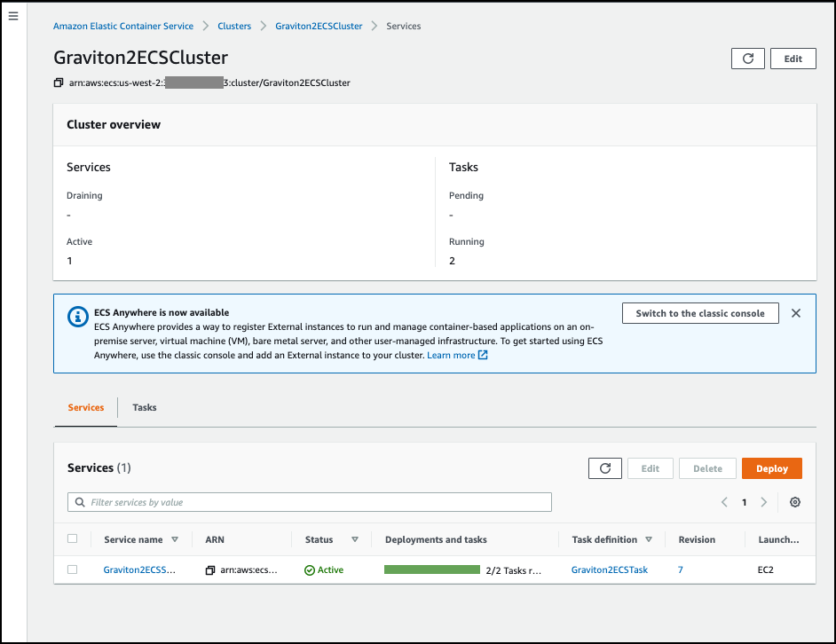Click the search magnifier icon in filter
The height and width of the screenshot is (644, 836).
point(80,502)
